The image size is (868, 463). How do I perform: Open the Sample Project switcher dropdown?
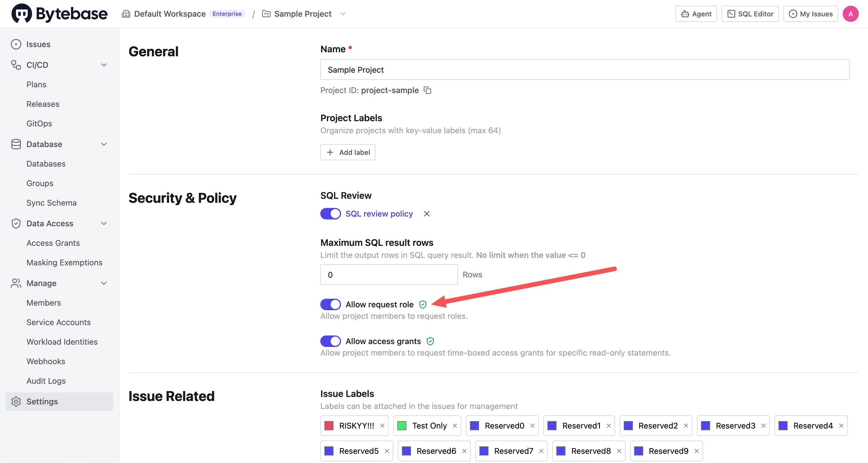pos(343,14)
